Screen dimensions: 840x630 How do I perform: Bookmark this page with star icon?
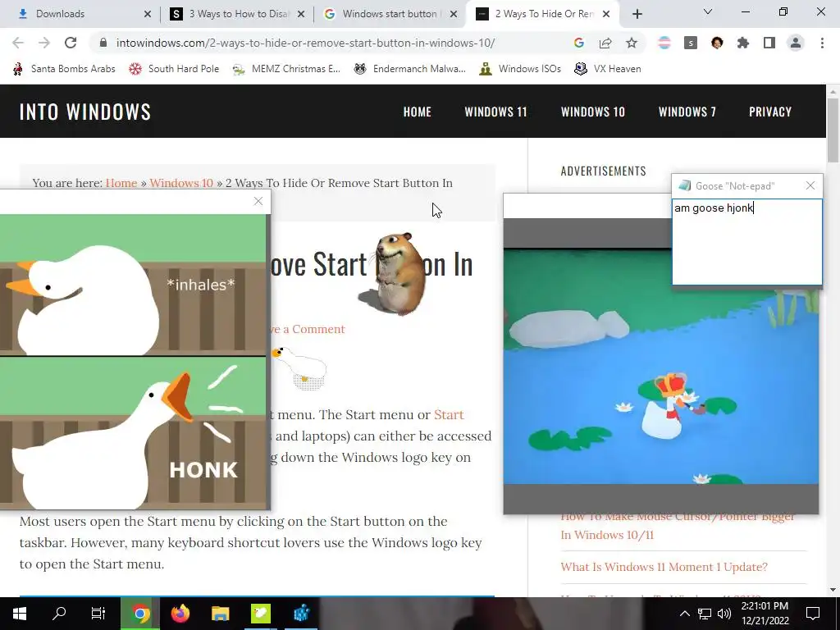(632, 43)
